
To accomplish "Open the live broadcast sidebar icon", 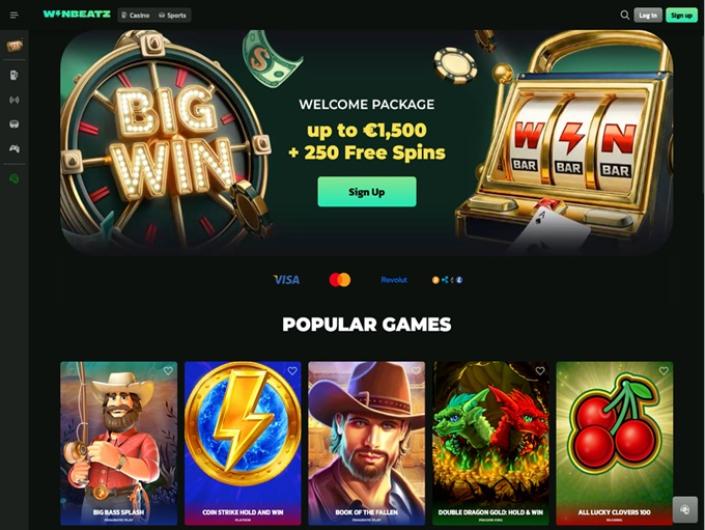I will 14,100.
